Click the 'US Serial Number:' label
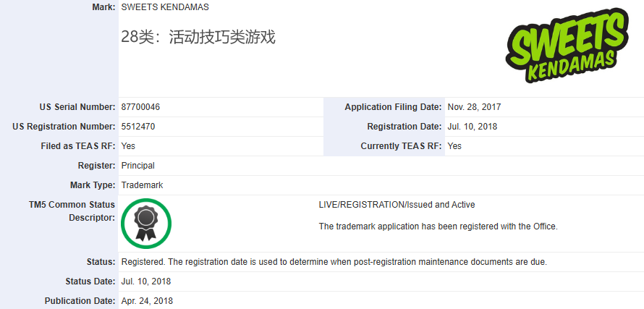 point(77,107)
